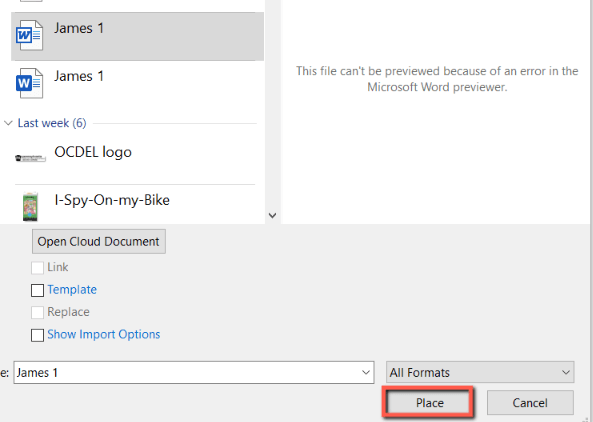Viewport: 593px width, 422px height.
Task: Click the second James 1 Word document icon
Action: (x=29, y=83)
